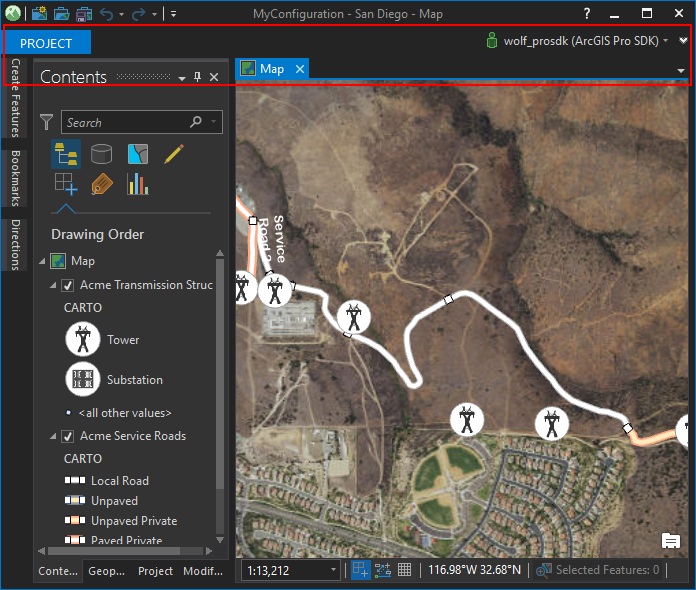
Task: Open the Create Features side tab
Action: point(15,98)
